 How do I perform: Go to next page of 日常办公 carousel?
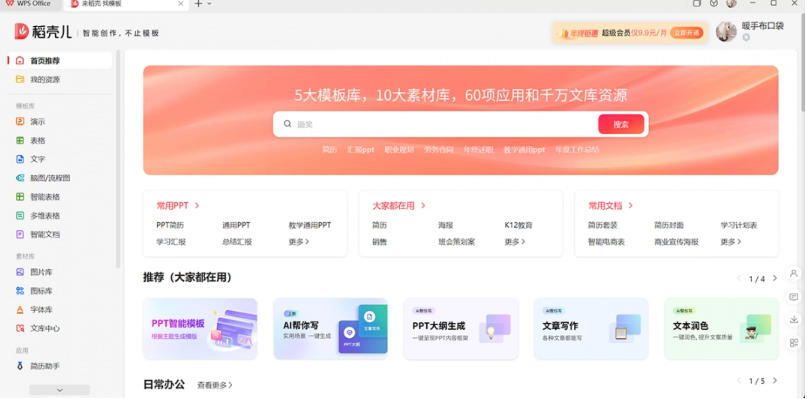[775, 380]
